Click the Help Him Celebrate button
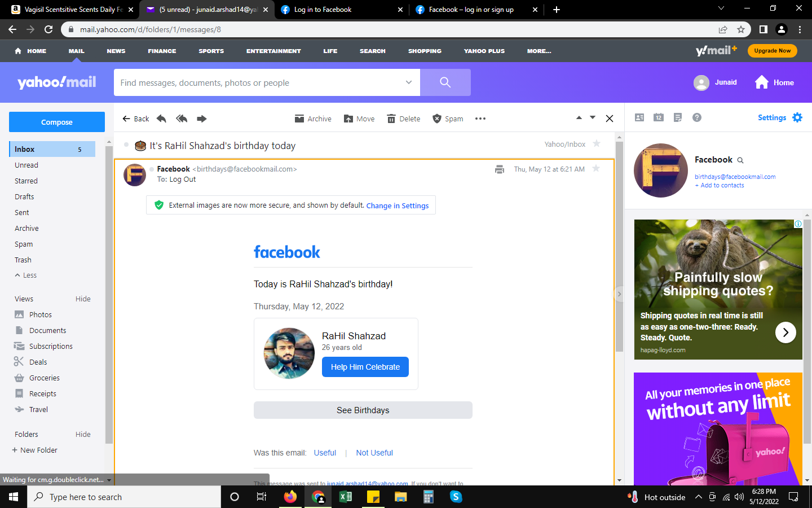The width and height of the screenshot is (812, 508). point(365,367)
